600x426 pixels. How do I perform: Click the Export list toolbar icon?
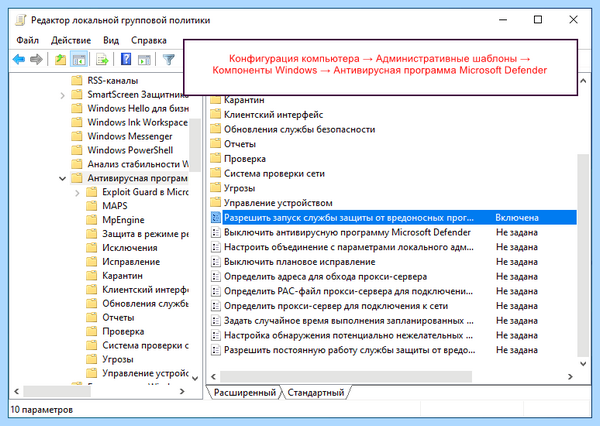point(103,59)
